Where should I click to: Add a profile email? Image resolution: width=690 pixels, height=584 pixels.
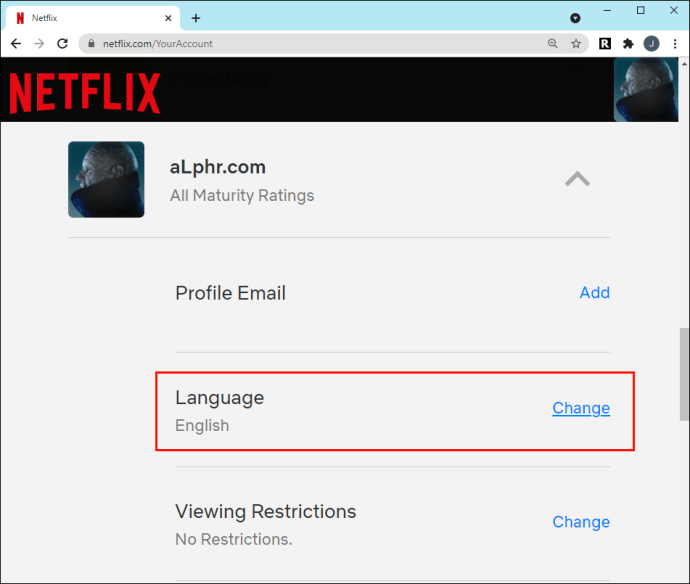point(595,293)
